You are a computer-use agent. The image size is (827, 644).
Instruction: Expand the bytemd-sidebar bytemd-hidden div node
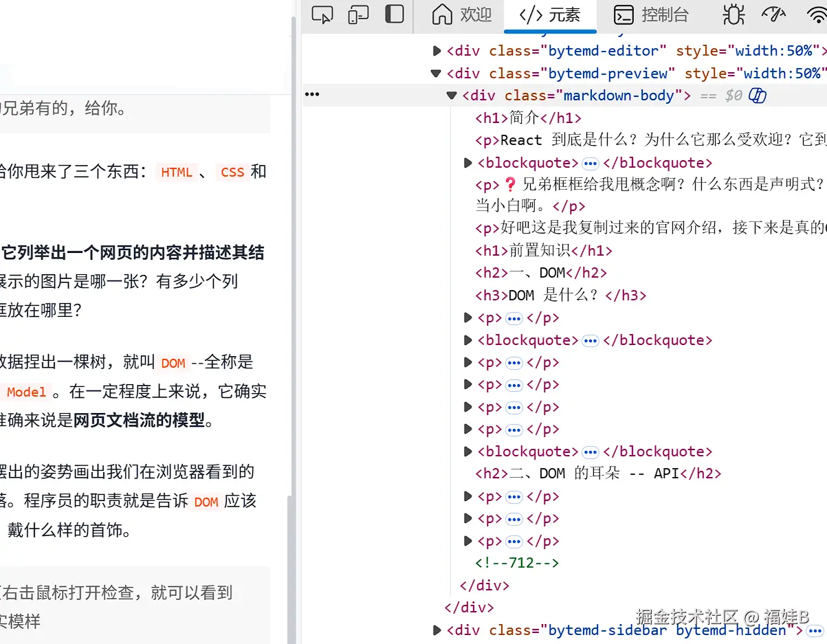[x=437, y=630]
